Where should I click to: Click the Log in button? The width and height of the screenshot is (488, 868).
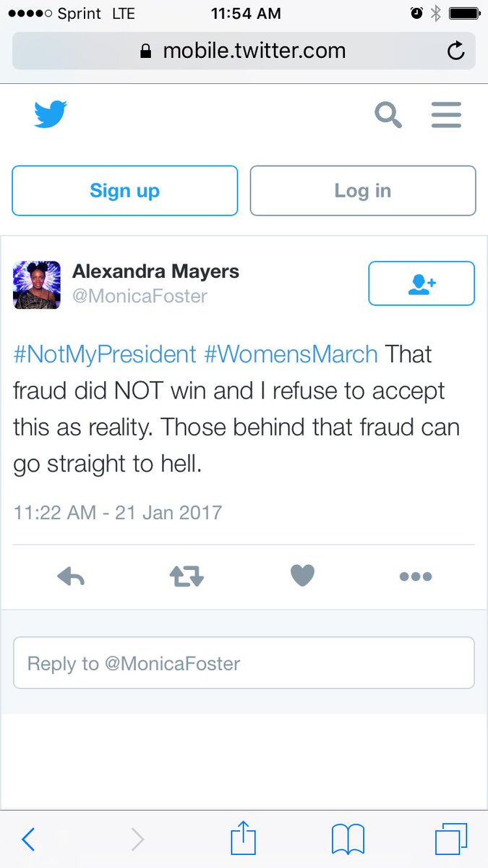point(363,191)
